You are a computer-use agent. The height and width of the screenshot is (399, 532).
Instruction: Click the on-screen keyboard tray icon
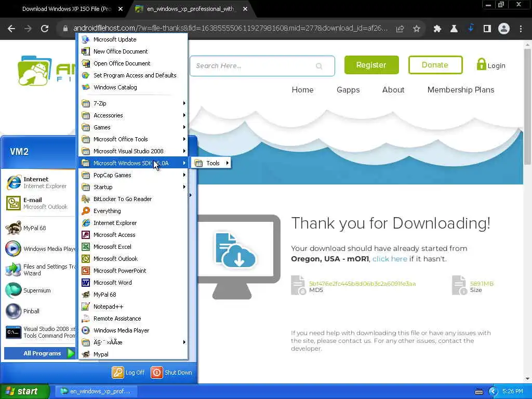click(x=478, y=392)
